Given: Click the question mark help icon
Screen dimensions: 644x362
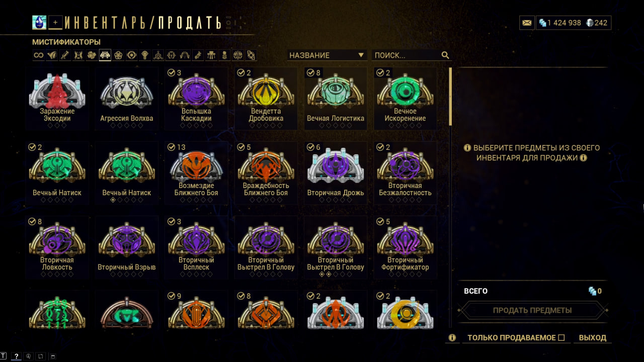Looking at the screenshot, I should coord(16,356).
